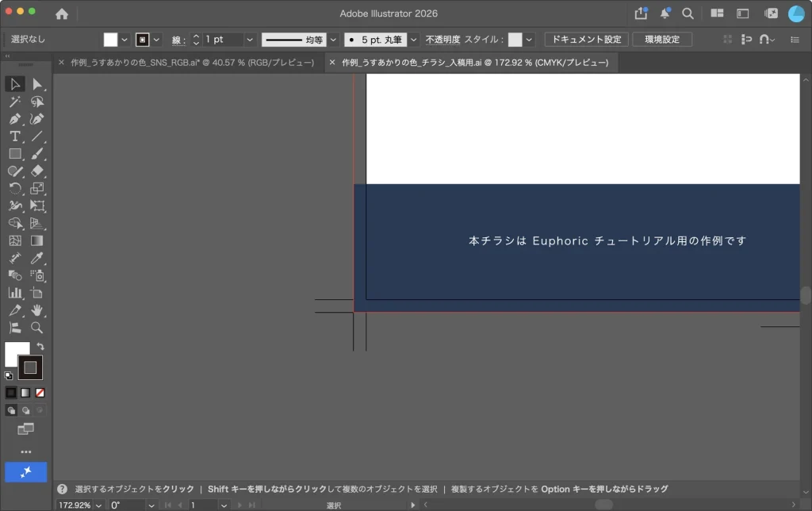Select the Perspective Grid tool

pyautogui.click(x=36, y=224)
